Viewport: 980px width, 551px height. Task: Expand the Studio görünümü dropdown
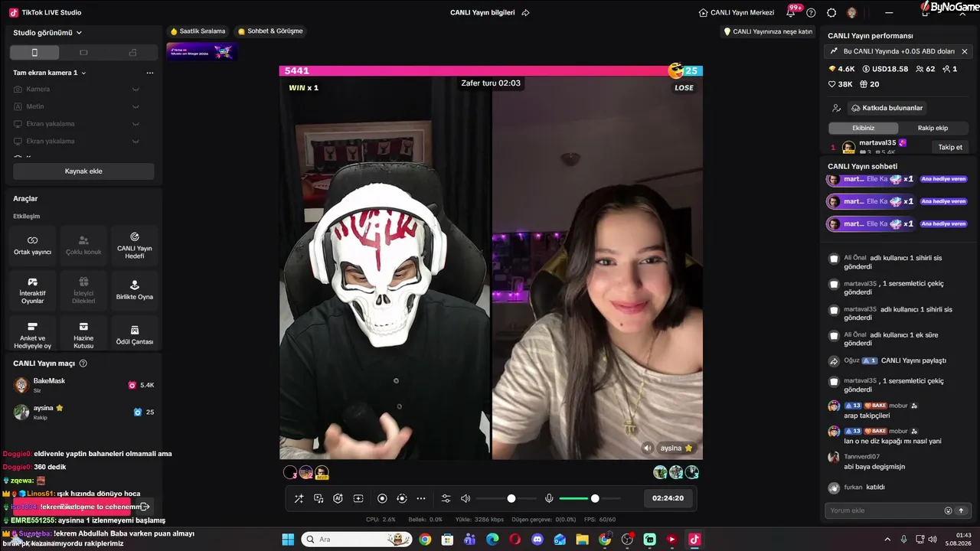[x=47, y=33]
